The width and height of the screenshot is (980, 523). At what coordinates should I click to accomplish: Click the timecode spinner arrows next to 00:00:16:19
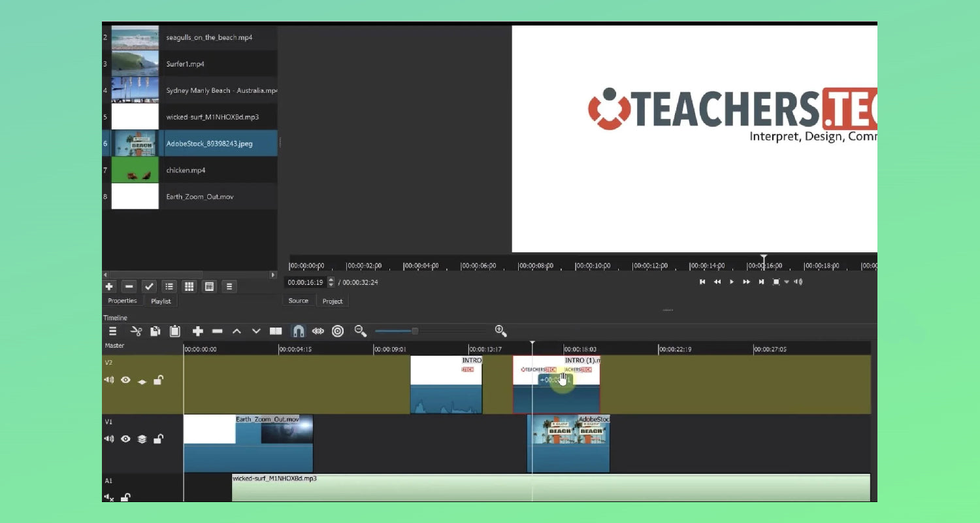331,282
